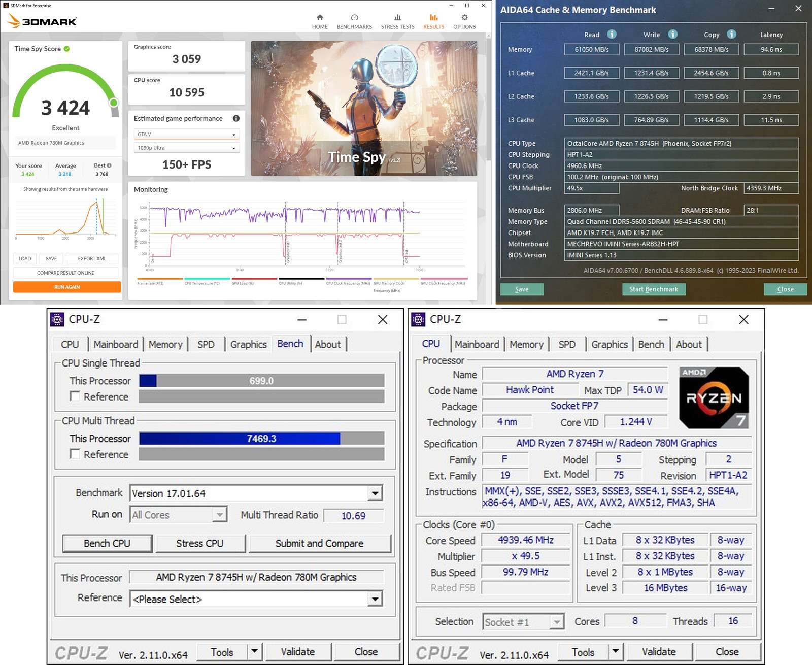Image resolution: width=812 pixels, height=665 pixels.
Task: Click the Bench CPU button
Action: point(107,543)
